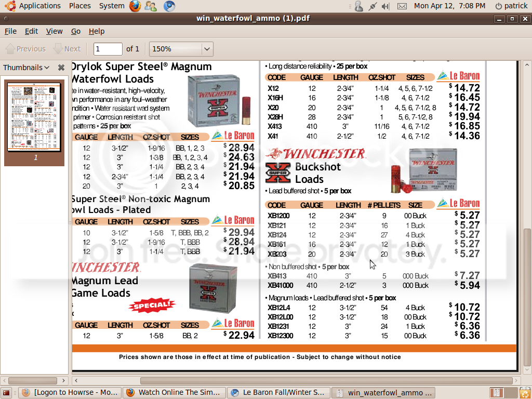Click the page number input field

tap(108, 49)
